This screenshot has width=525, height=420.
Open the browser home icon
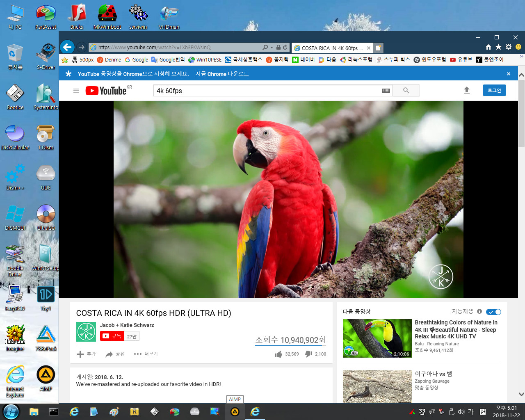pyautogui.click(x=488, y=47)
